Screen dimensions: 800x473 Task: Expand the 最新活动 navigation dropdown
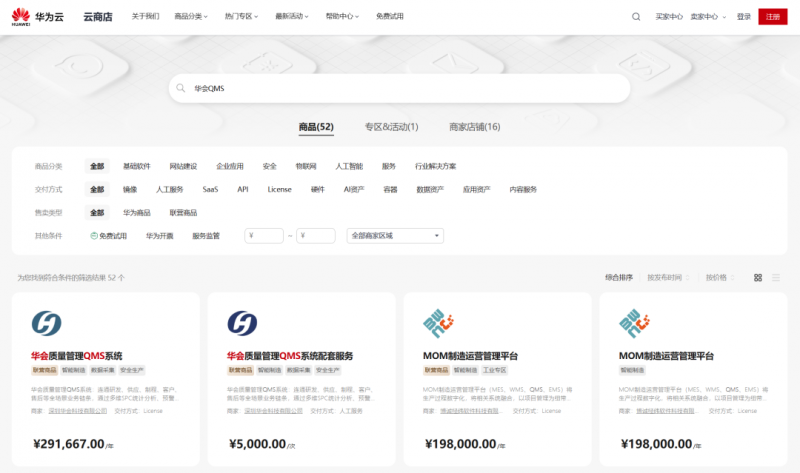(292, 16)
